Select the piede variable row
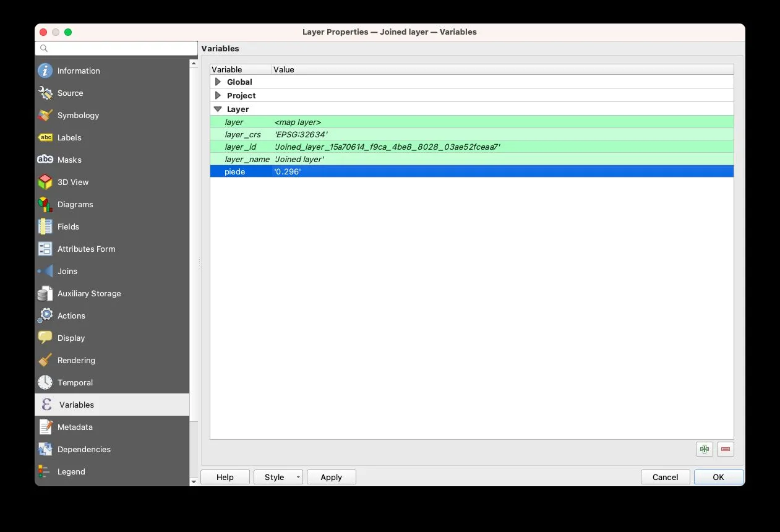Screen dimensions: 780x532 point(471,171)
